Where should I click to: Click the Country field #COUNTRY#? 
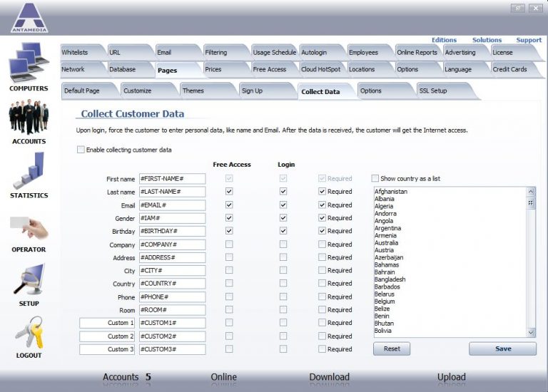[x=172, y=284]
